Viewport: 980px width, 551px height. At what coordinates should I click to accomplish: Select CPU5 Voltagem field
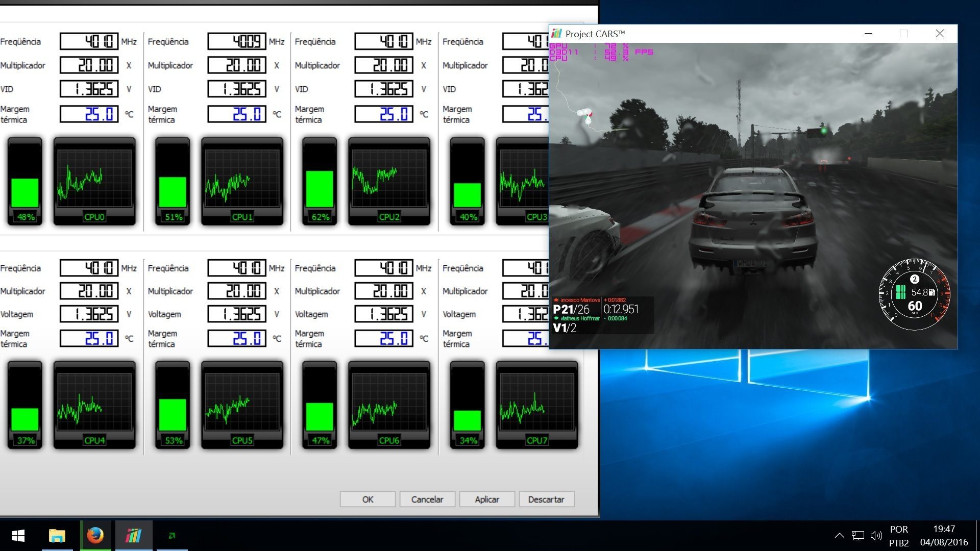237,314
